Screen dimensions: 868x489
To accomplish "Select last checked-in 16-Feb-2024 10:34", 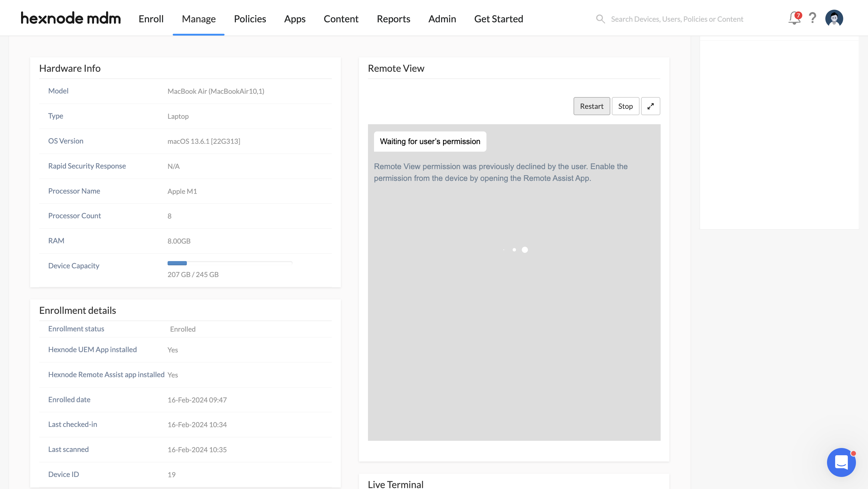I will [197, 424].
